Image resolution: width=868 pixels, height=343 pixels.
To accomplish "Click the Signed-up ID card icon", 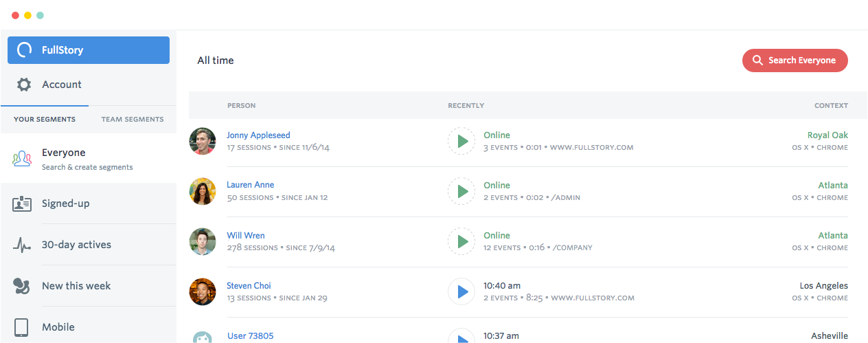I will pos(22,204).
